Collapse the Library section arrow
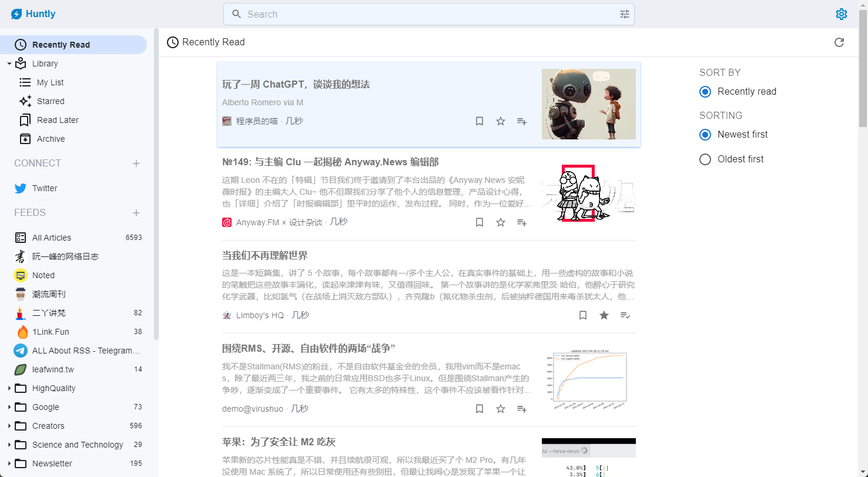This screenshot has width=868, height=477. coord(9,64)
